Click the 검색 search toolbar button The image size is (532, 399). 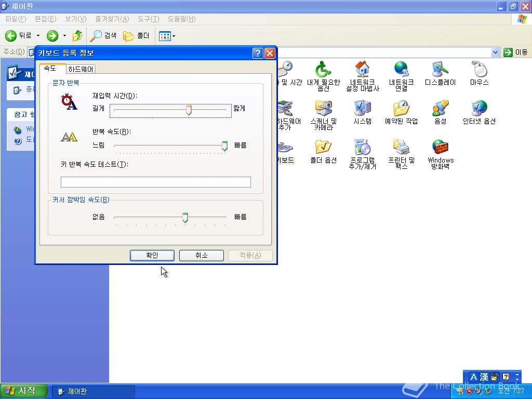tap(103, 36)
